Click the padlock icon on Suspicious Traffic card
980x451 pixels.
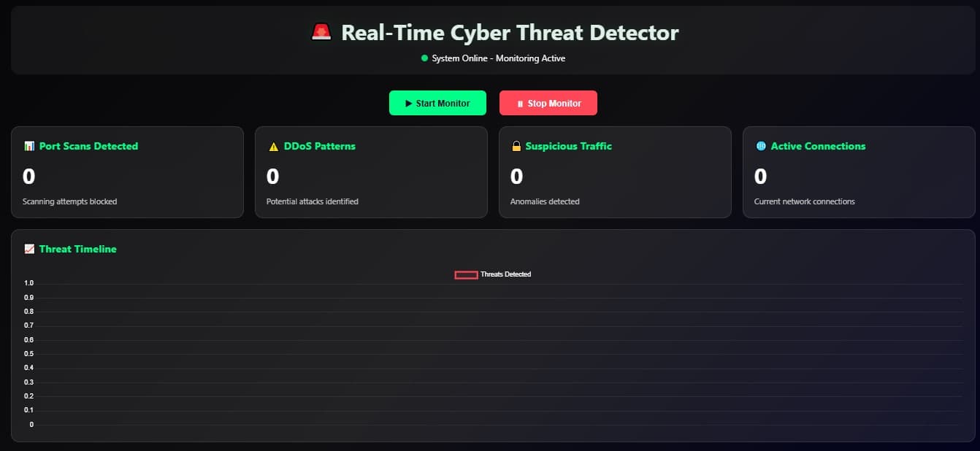tap(517, 146)
